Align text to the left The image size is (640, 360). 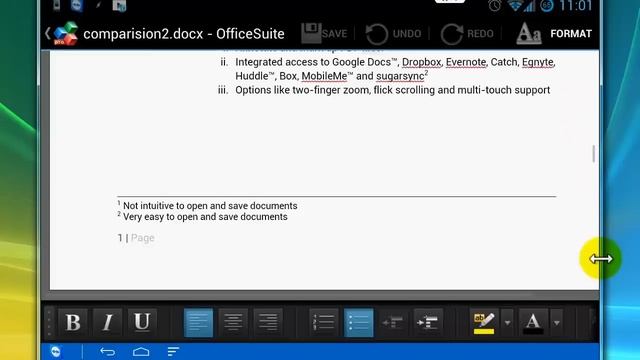tap(198, 322)
